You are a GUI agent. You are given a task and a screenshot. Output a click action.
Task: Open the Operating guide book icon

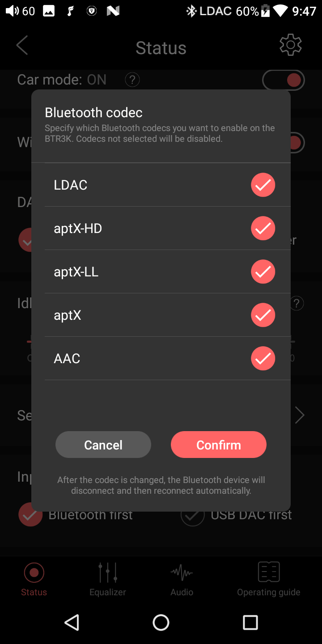click(269, 572)
